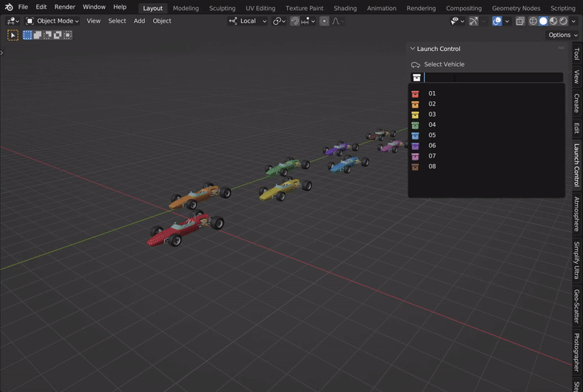Click the Blender logo icon

(9, 7)
